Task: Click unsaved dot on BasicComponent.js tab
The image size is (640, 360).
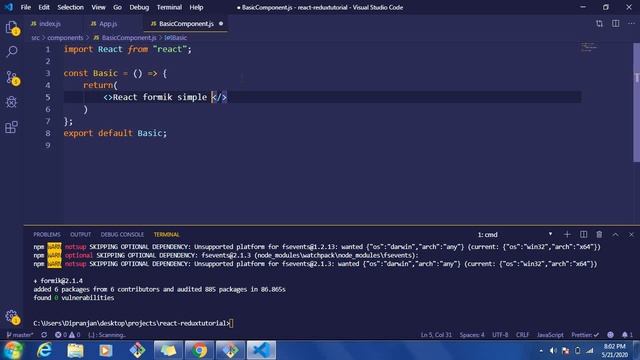Action: (x=221, y=24)
